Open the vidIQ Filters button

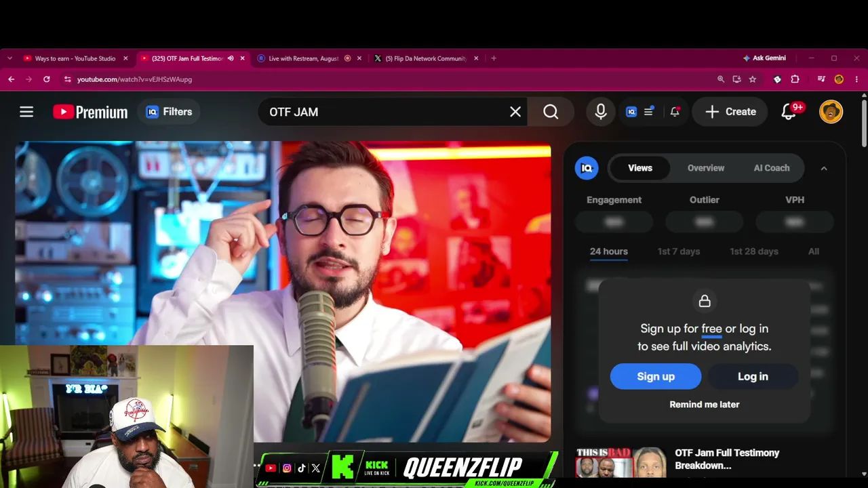tap(170, 112)
